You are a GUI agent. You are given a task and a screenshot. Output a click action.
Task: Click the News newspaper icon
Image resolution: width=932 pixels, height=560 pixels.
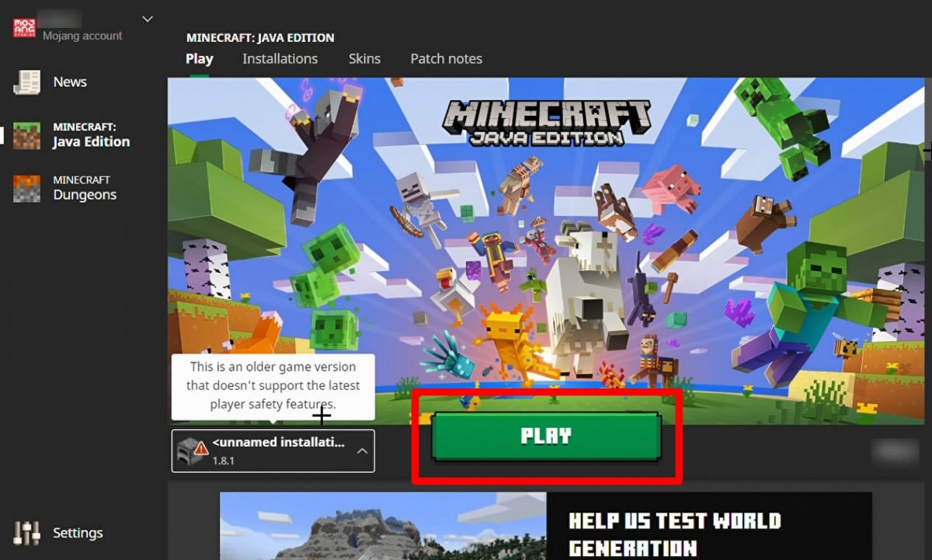coord(27,82)
